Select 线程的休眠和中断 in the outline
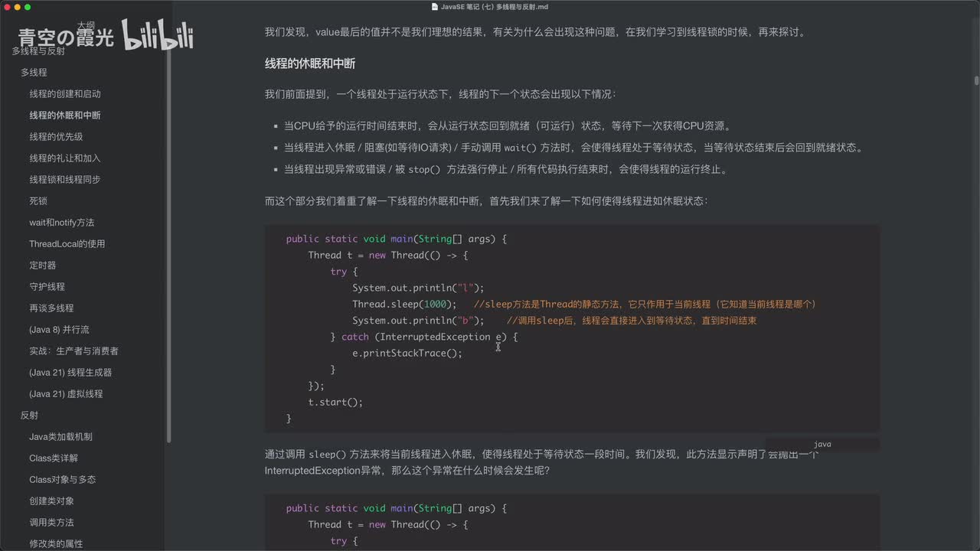 [65, 115]
